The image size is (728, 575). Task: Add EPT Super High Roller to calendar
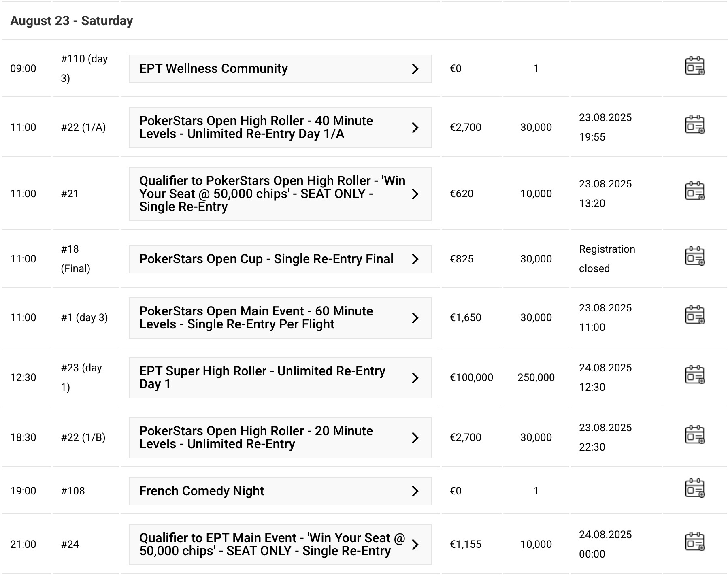694,375
